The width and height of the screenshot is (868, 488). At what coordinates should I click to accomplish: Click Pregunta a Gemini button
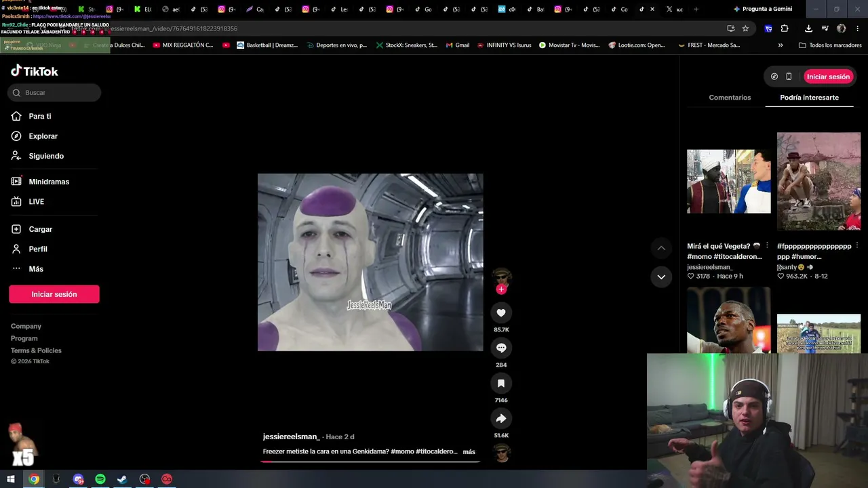pos(762,9)
